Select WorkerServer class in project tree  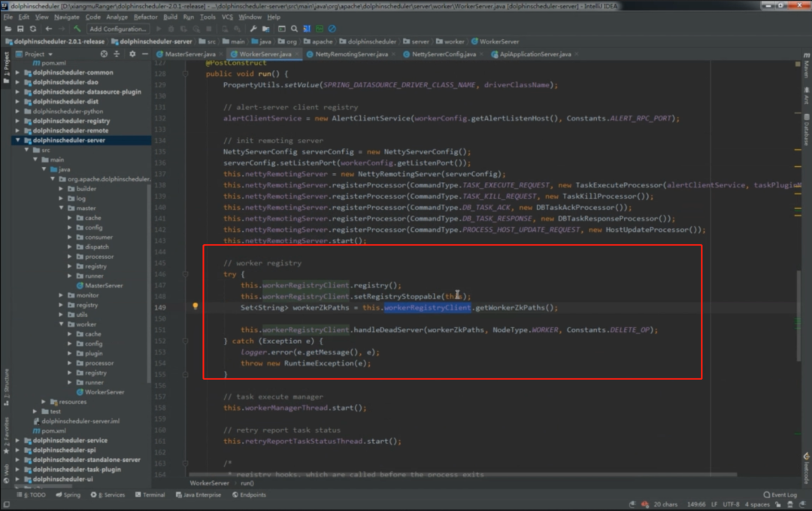pos(101,392)
